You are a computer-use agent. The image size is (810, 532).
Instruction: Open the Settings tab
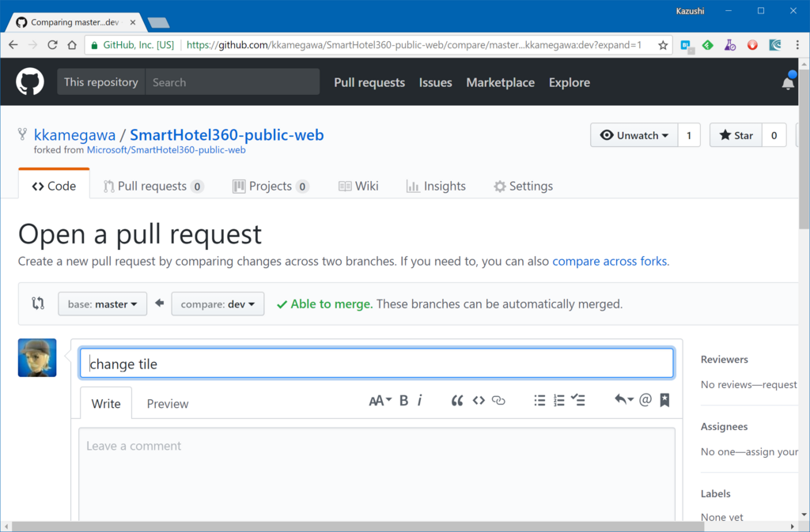[523, 187]
